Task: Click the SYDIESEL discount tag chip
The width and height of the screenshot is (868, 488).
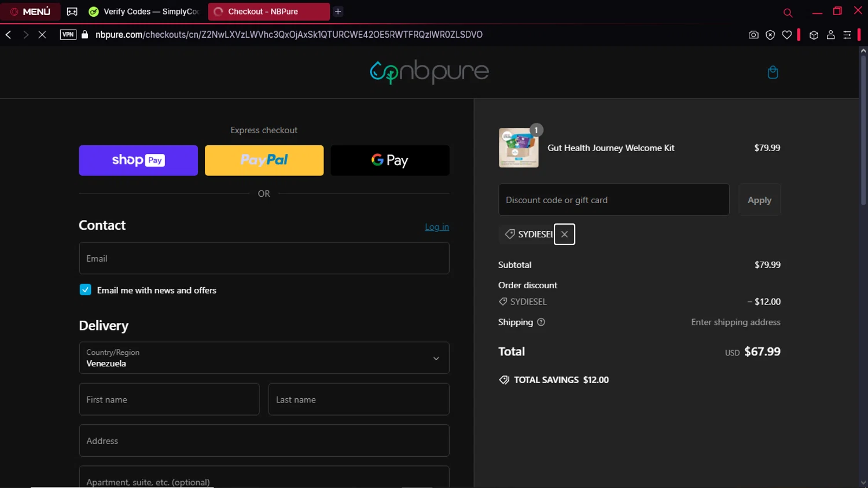Action: point(529,234)
